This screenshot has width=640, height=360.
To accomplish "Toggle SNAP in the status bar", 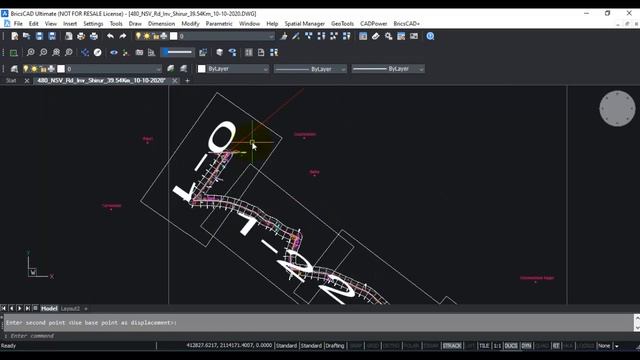I will pyautogui.click(x=356, y=346).
